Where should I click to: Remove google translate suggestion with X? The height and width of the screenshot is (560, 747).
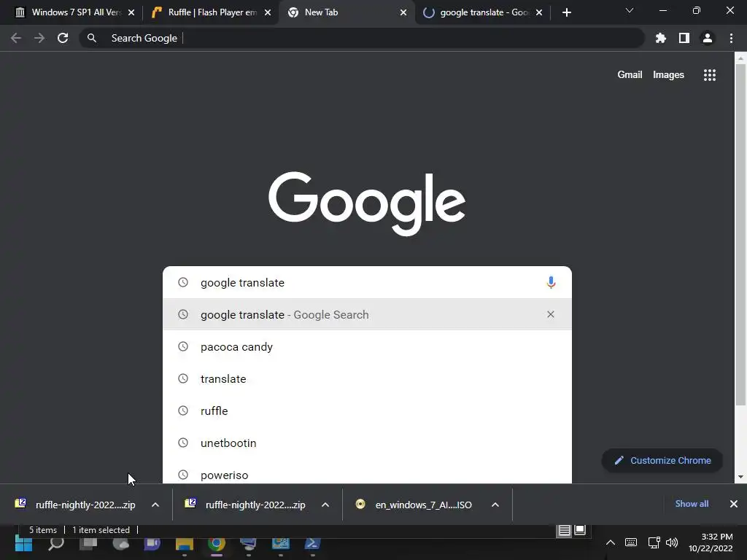pos(551,314)
